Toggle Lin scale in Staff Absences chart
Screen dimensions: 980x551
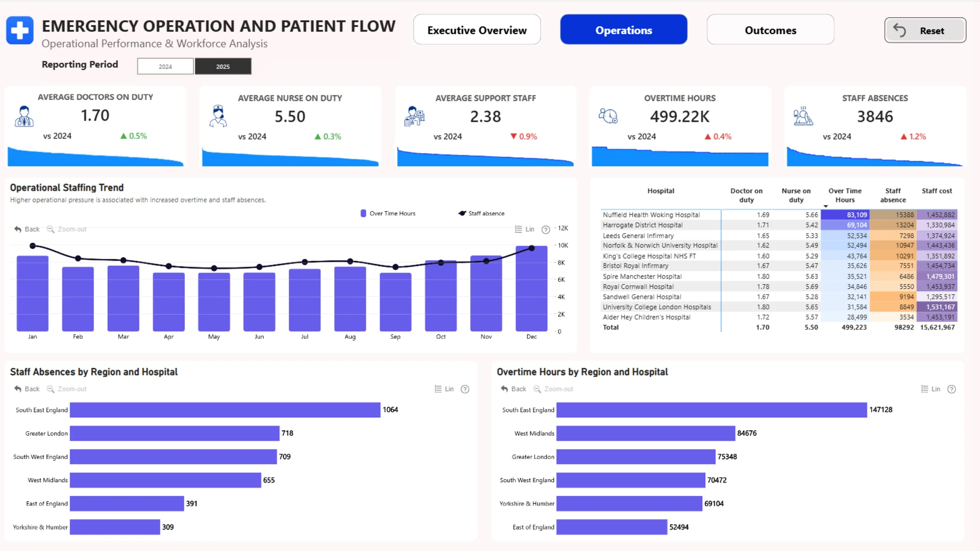(444, 389)
